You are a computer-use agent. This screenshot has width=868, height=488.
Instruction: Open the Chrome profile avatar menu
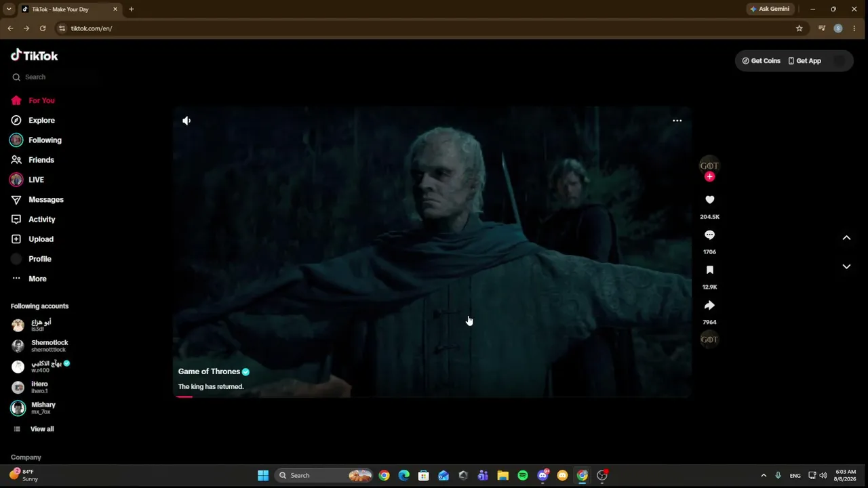[838, 28]
